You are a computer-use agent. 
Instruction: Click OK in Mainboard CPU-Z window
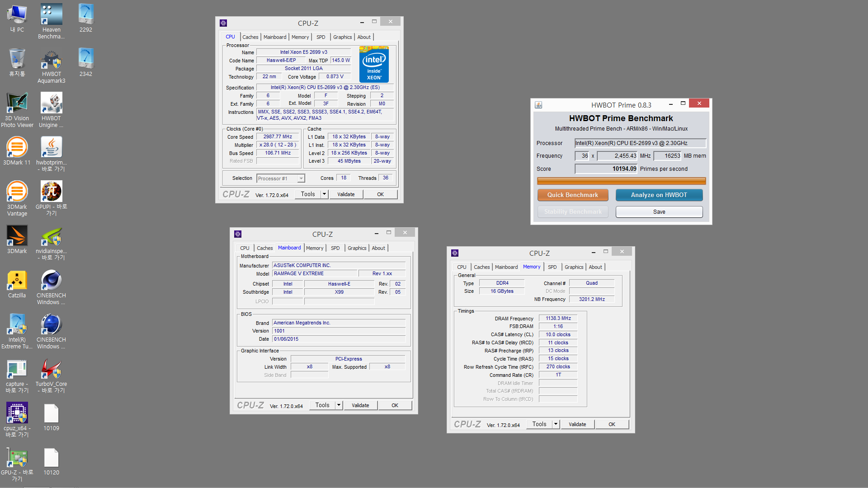[395, 405]
